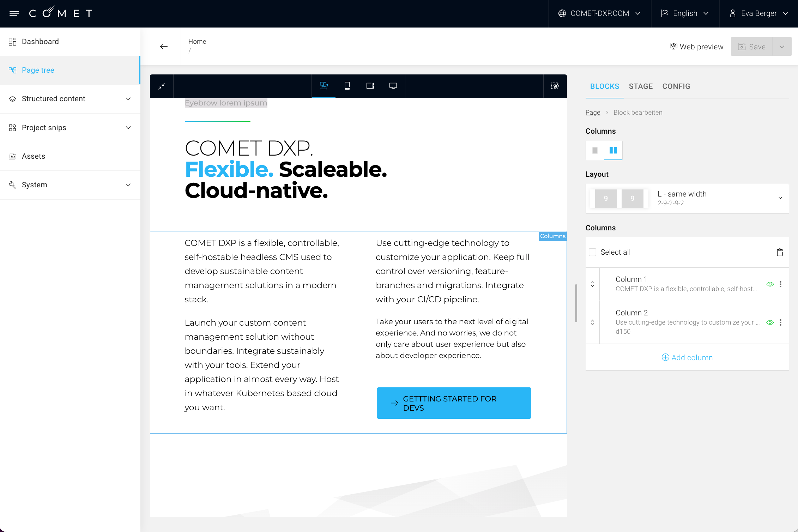Click the Page tree hierarchy icon
798x532 pixels.
tap(13, 70)
